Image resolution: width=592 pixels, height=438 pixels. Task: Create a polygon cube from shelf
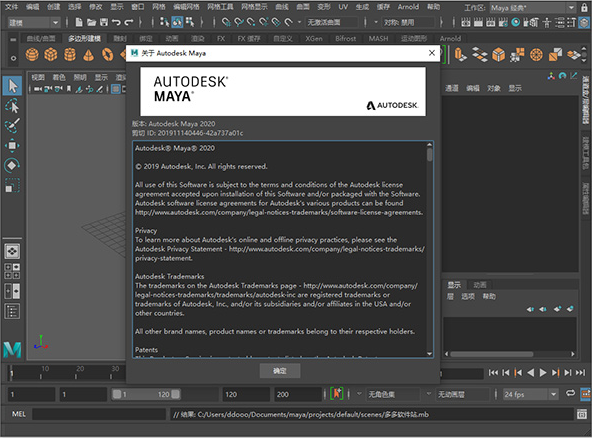[51, 55]
